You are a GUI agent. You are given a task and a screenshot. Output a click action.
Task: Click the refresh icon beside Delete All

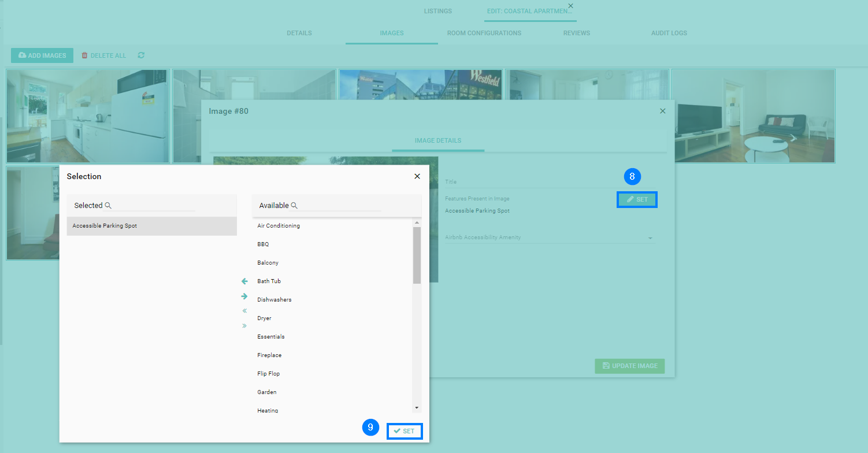[x=141, y=55]
